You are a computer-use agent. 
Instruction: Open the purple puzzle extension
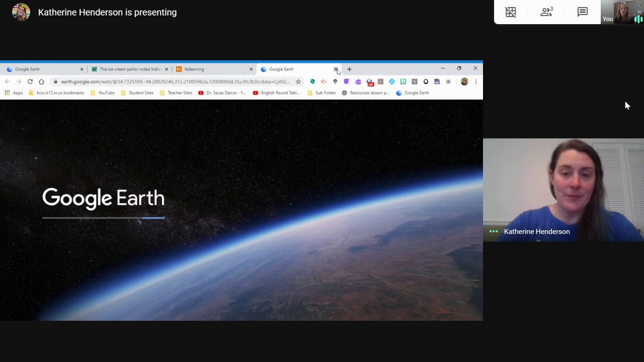click(x=358, y=81)
